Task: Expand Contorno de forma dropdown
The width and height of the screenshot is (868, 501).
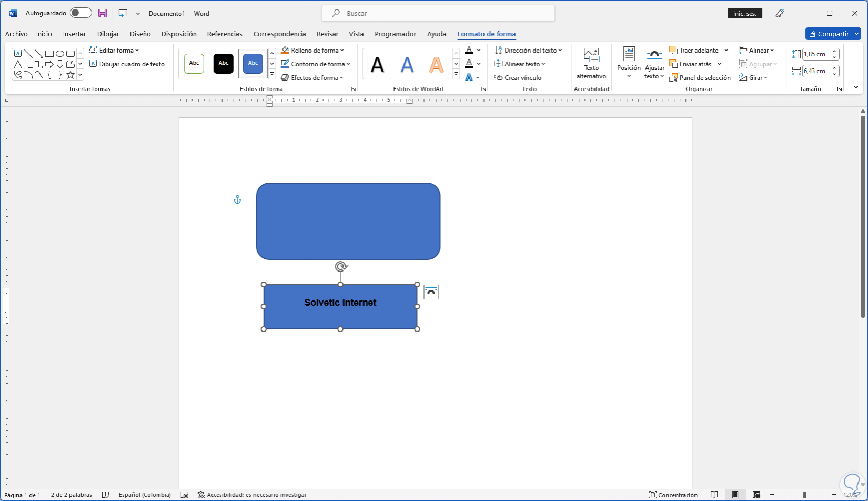Action: pyautogui.click(x=348, y=64)
